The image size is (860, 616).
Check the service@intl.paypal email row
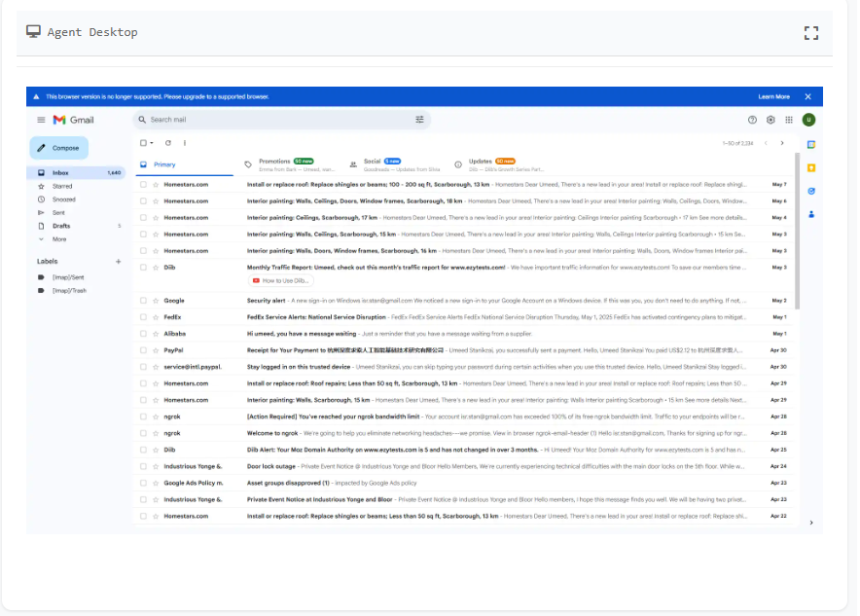click(143, 367)
